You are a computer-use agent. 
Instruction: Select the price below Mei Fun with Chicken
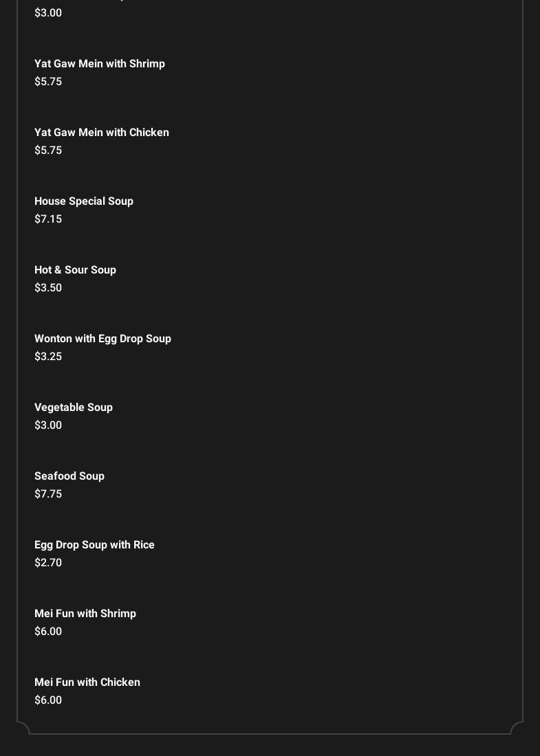pos(48,700)
